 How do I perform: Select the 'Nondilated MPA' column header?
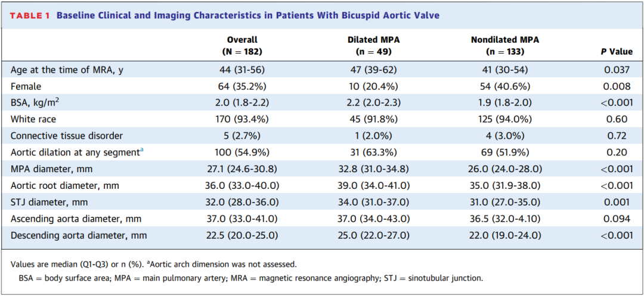504,46
